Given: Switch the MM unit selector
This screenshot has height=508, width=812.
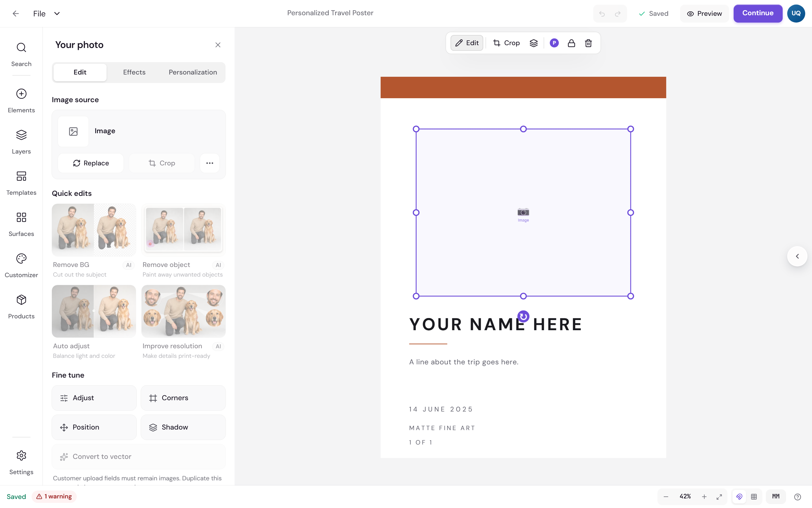Looking at the screenshot, I should point(776,497).
